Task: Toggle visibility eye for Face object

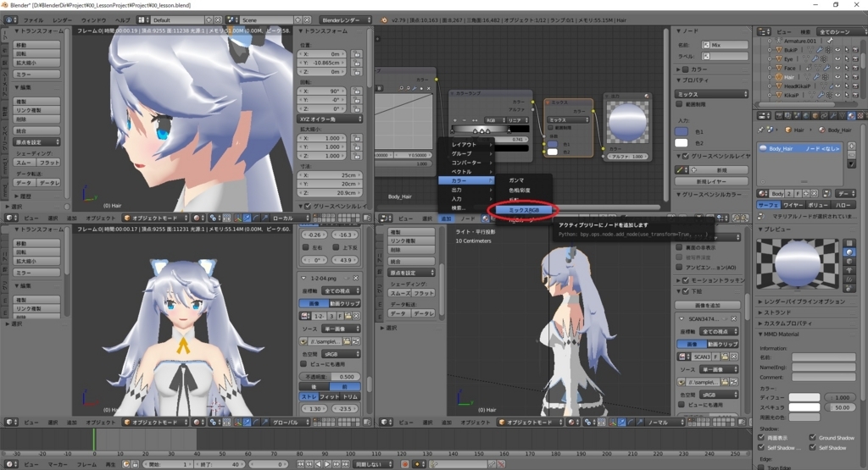Action: click(837, 68)
